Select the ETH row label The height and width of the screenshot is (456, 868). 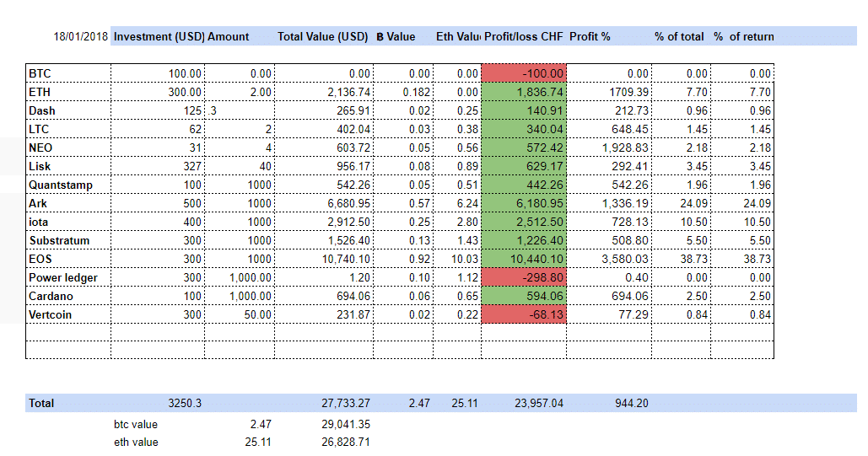pyautogui.click(x=40, y=92)
